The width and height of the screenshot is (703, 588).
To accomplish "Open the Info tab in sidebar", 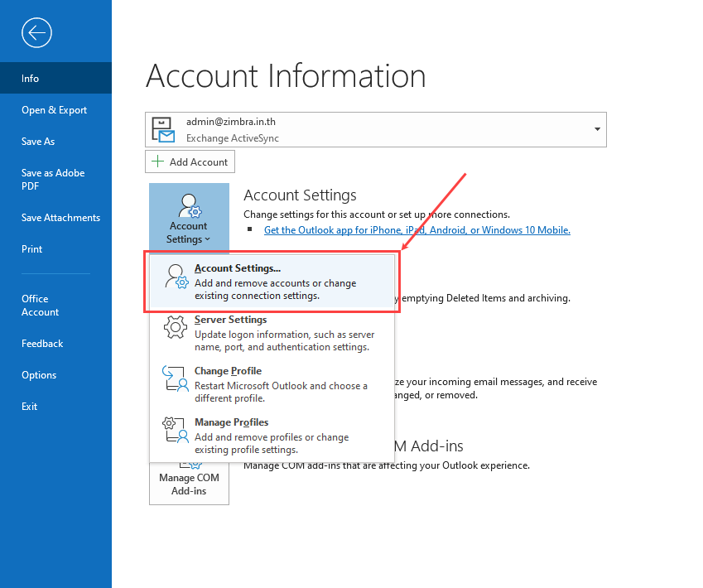I will [31, 79].
